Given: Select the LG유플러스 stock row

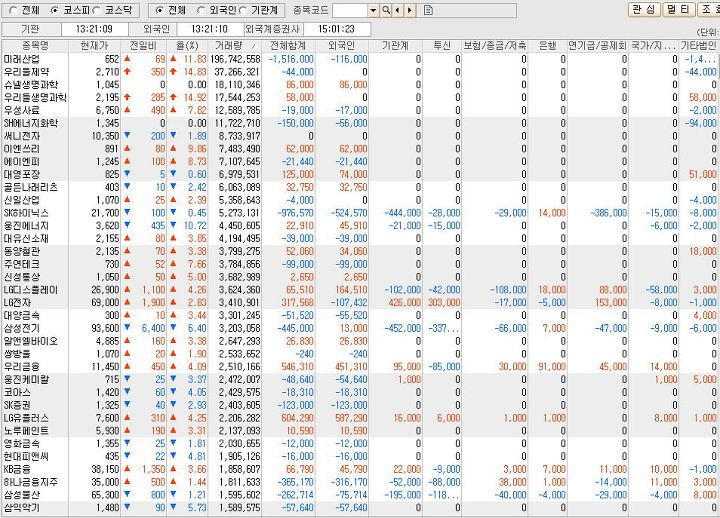Looking at the screenshot, I should [360, 418].
